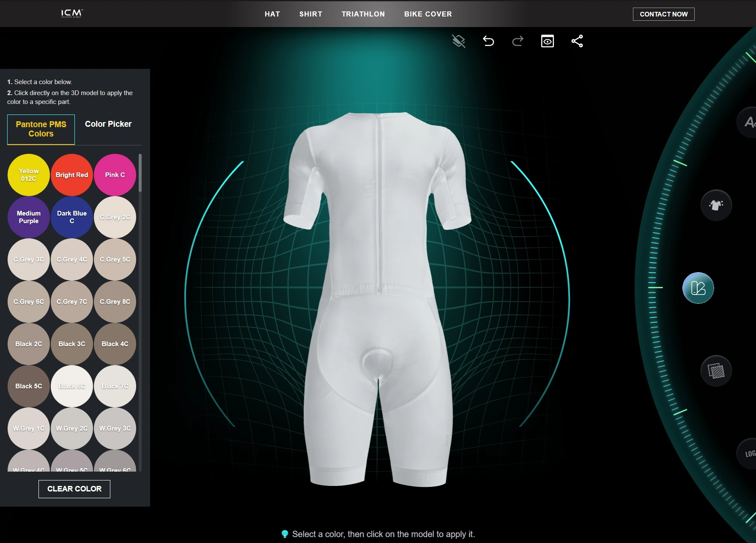Viewport: 756px width, 543px height.
Task: Select the C.Grey 6C swatch
Action: tap(29, 302)
